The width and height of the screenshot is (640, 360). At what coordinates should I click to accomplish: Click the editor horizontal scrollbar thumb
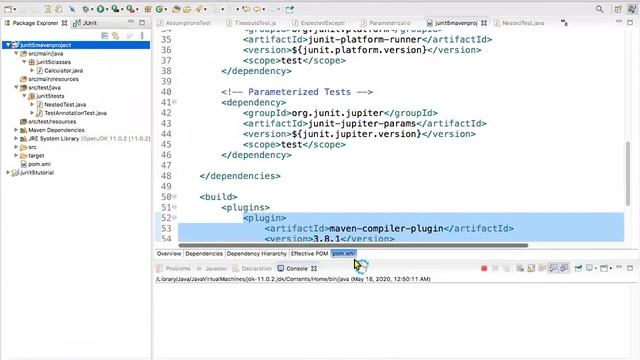click(353, 245)
